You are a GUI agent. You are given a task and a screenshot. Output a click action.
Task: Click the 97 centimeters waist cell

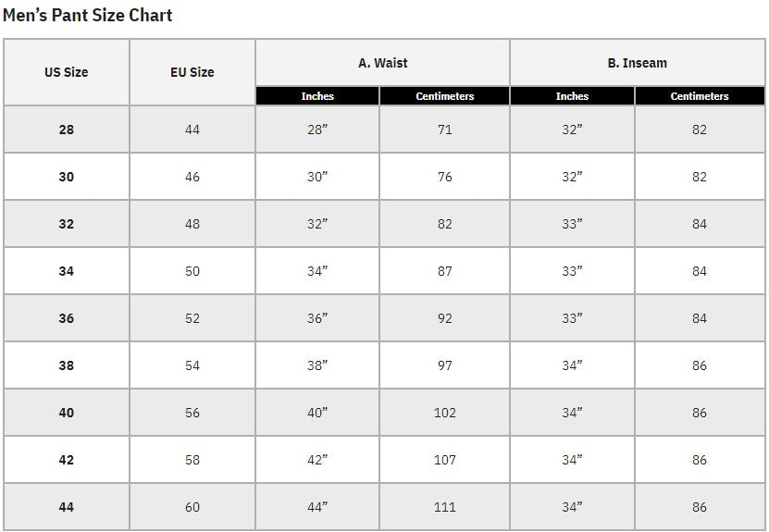coord(445,365)
